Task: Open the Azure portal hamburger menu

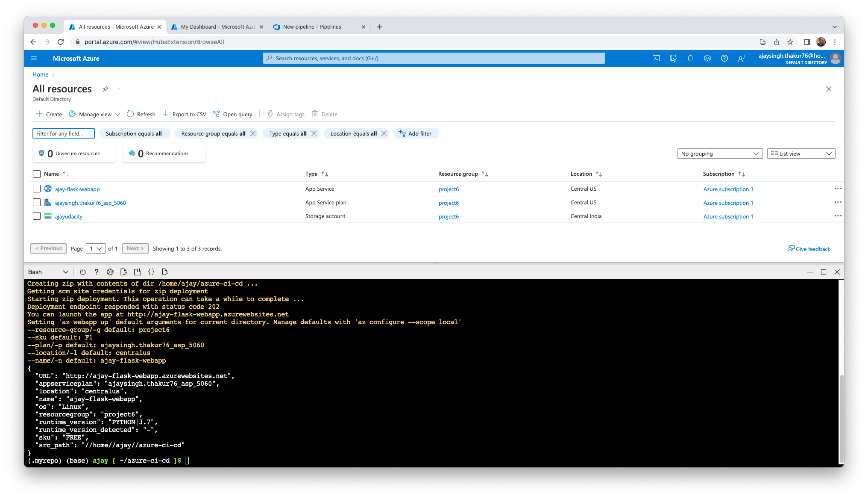Action: point(35,59)
